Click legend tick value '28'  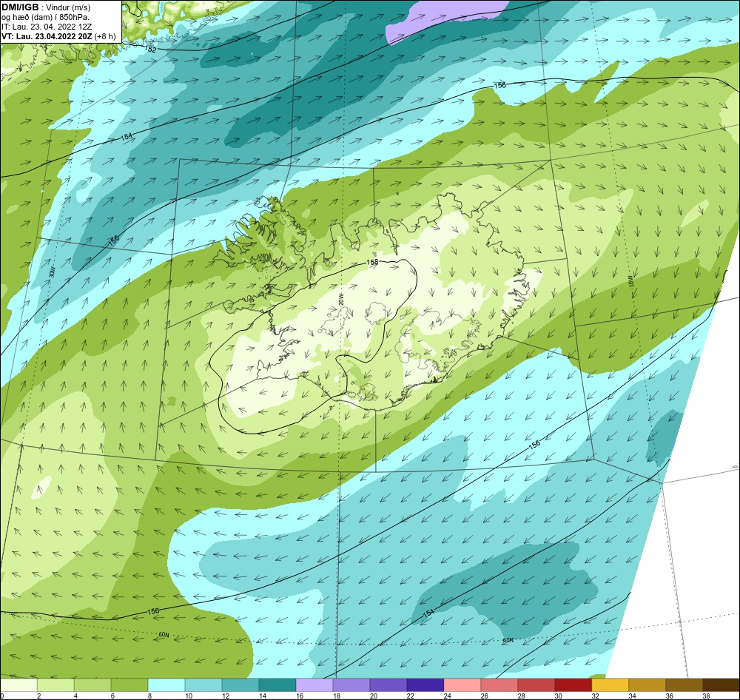(x=522, y=696)
